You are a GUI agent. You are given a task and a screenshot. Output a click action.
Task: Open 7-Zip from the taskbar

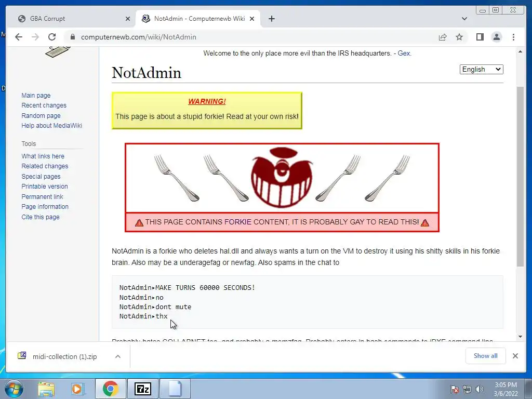pos(142,389)
